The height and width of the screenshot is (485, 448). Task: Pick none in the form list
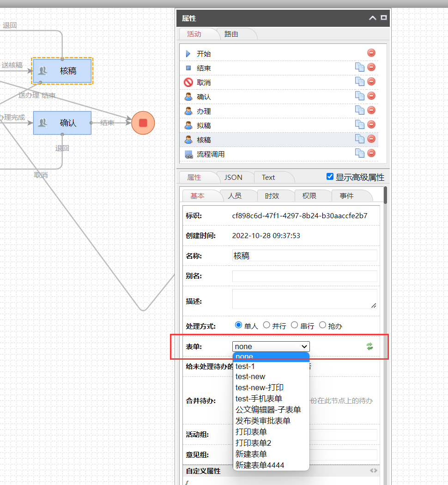271,356
